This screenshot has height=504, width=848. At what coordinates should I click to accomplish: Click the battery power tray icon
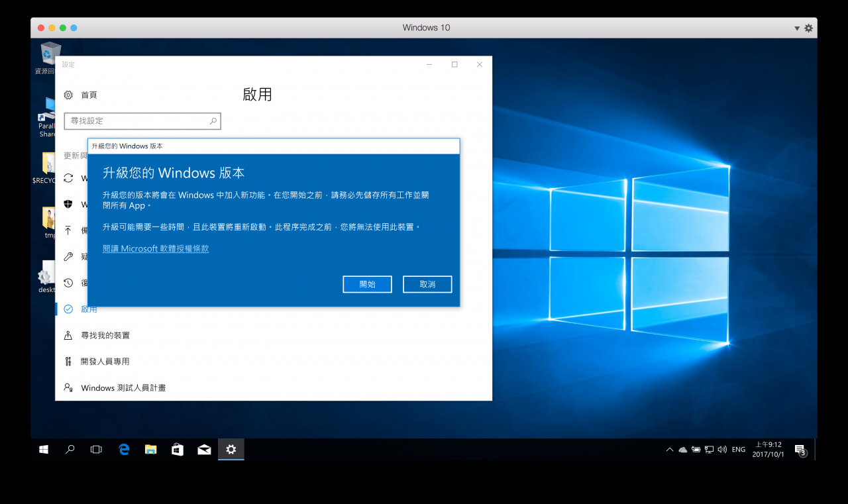pos(696,450)
